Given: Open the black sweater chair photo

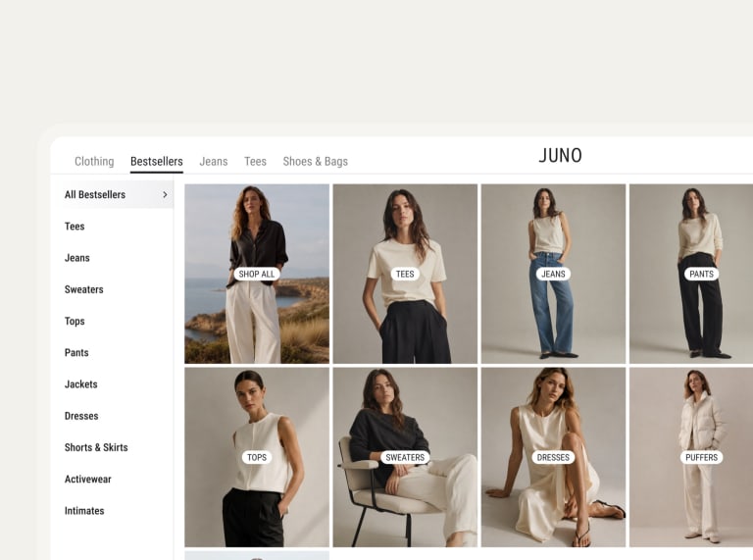Looking at the screenshot, I should point(405,457).
